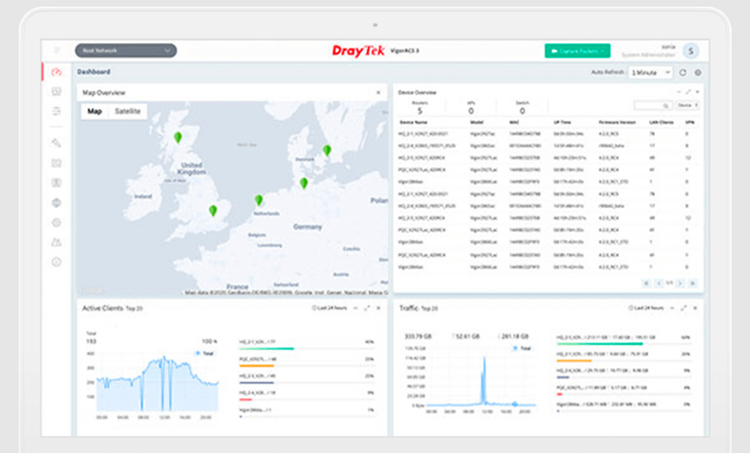Toggle Total legend in Active Clients chart
This screenshot has width=750, height=453.
[x=205, y=354]
